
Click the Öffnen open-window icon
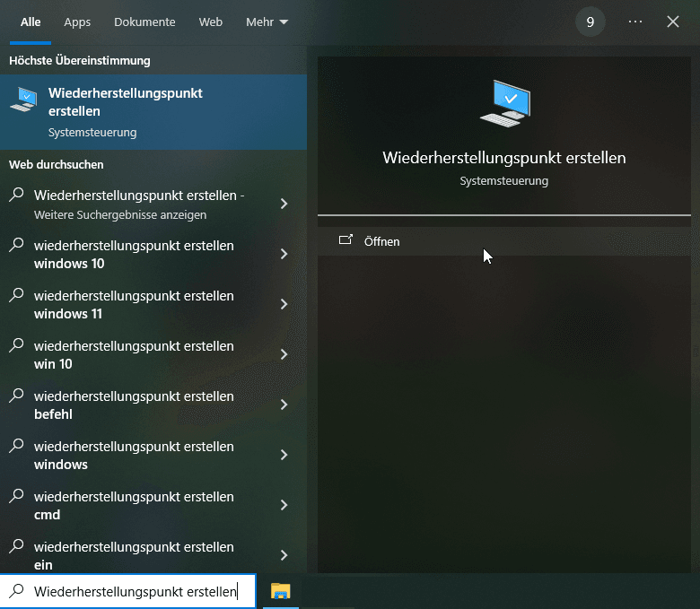(346, 240)
